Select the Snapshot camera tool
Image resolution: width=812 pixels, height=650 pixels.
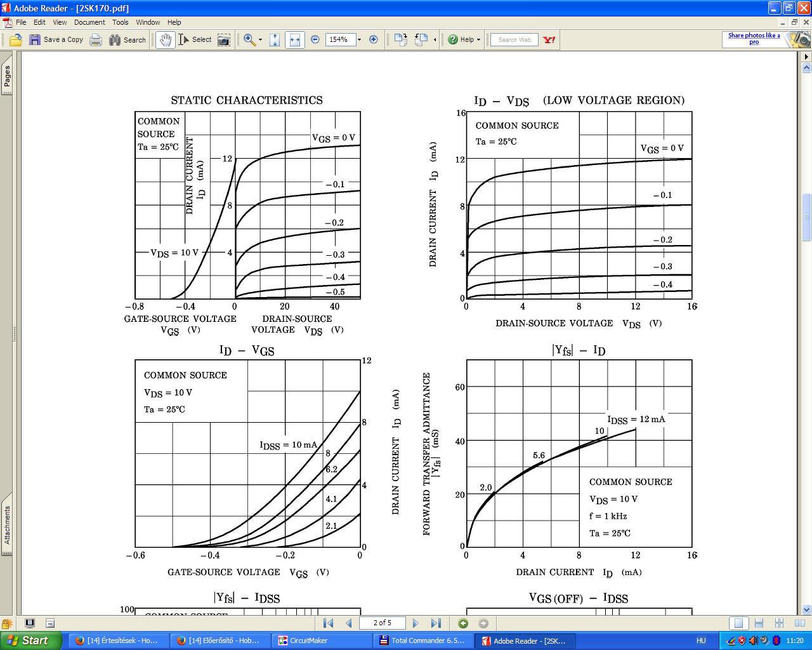pos(223,40)
